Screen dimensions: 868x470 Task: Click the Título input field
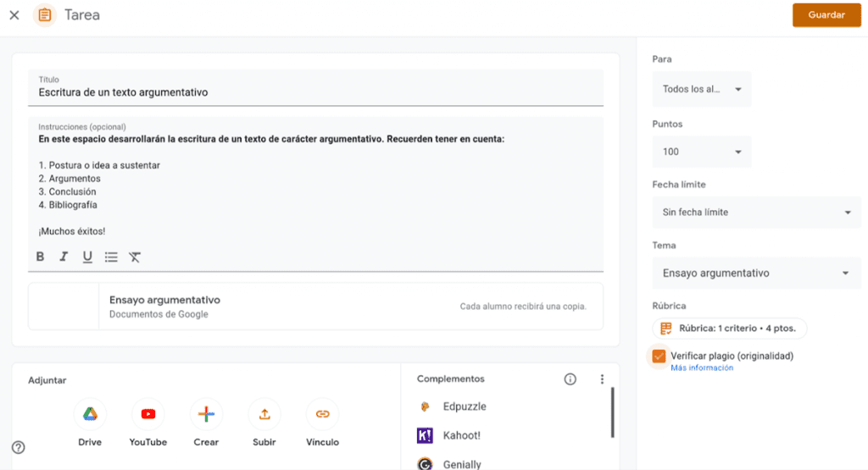(315, 92)
